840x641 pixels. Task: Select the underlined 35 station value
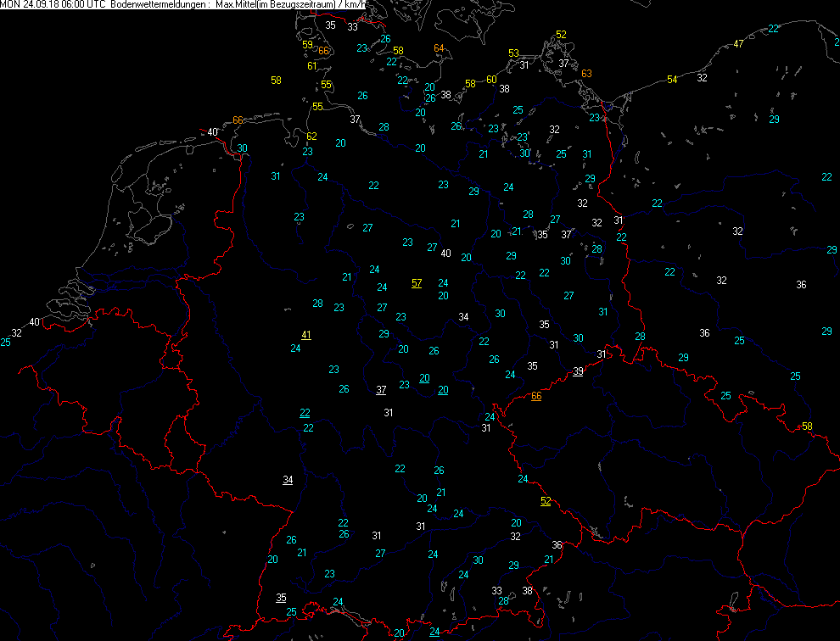coord(281,598)
